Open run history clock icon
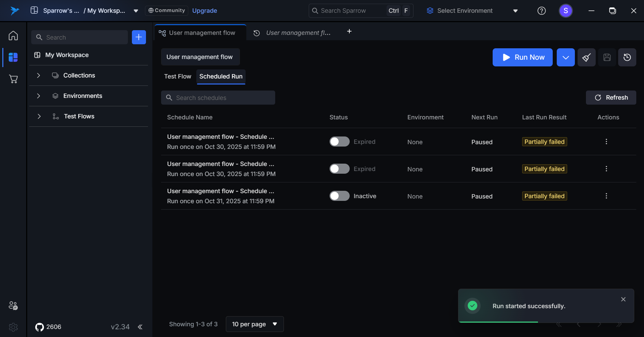 point(627,57)
